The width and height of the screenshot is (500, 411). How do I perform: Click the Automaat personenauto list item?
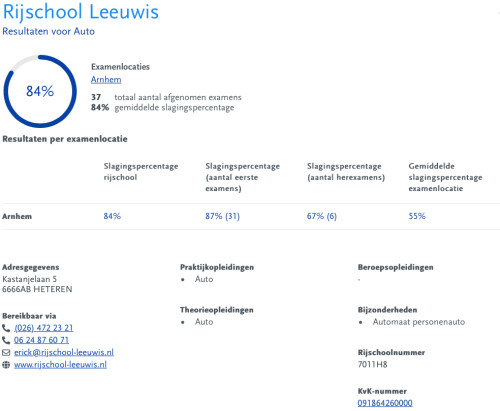point(419,322)
